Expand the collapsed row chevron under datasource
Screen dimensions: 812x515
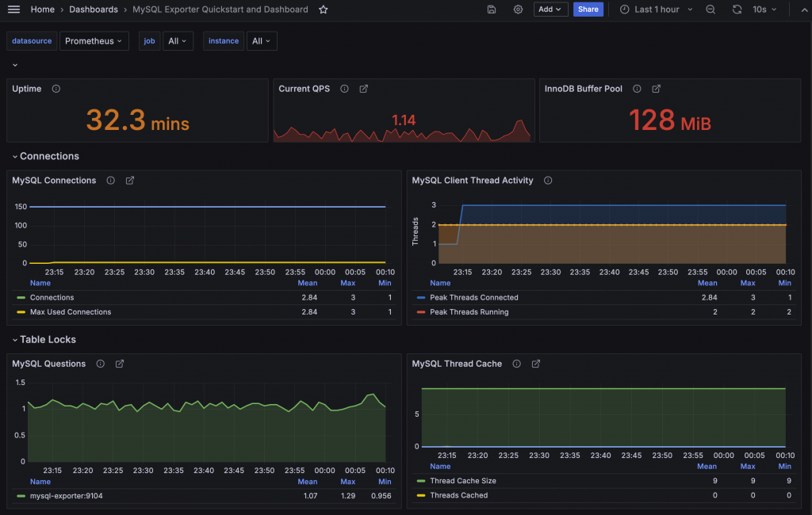[15, 65]
